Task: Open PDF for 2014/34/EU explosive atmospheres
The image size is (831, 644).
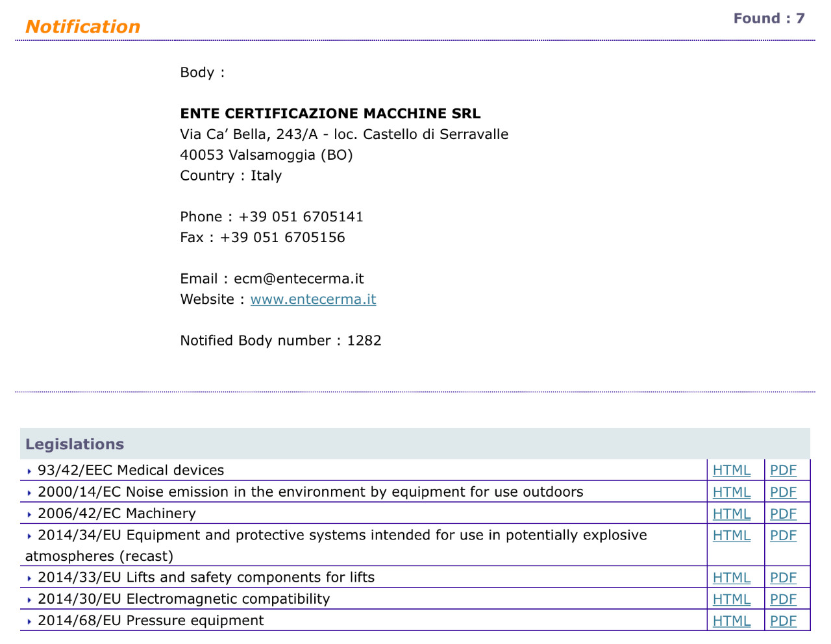Action: [x=782, y=536]
